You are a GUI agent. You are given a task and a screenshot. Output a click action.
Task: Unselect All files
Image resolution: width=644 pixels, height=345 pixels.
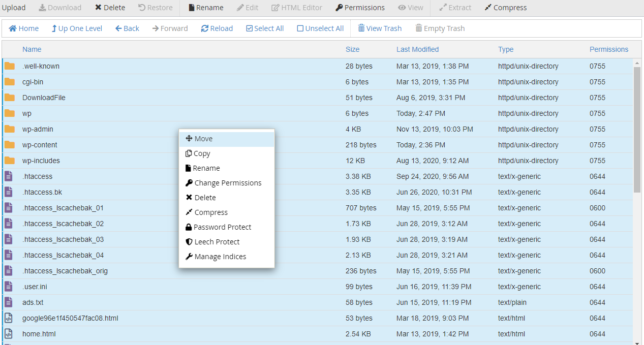(x=320, y=28)
